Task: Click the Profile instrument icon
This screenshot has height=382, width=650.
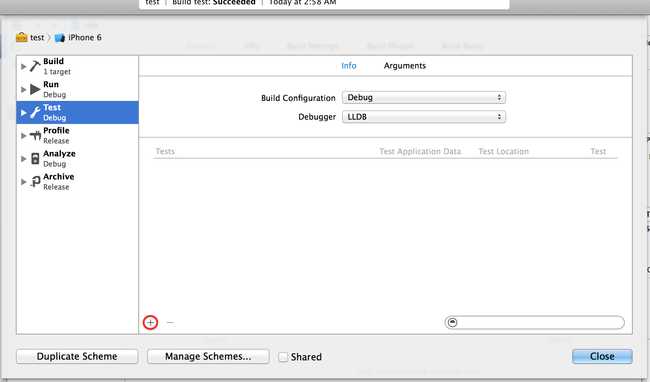Action: point(35,135)
